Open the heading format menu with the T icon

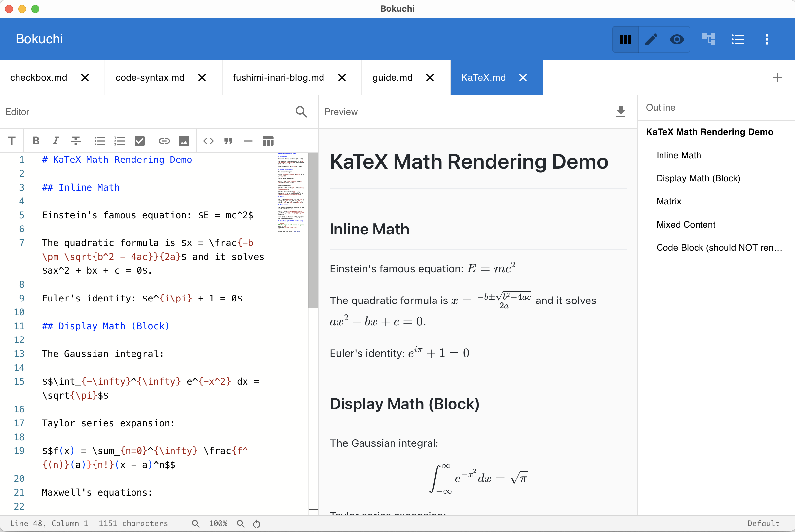click(11, 141)
